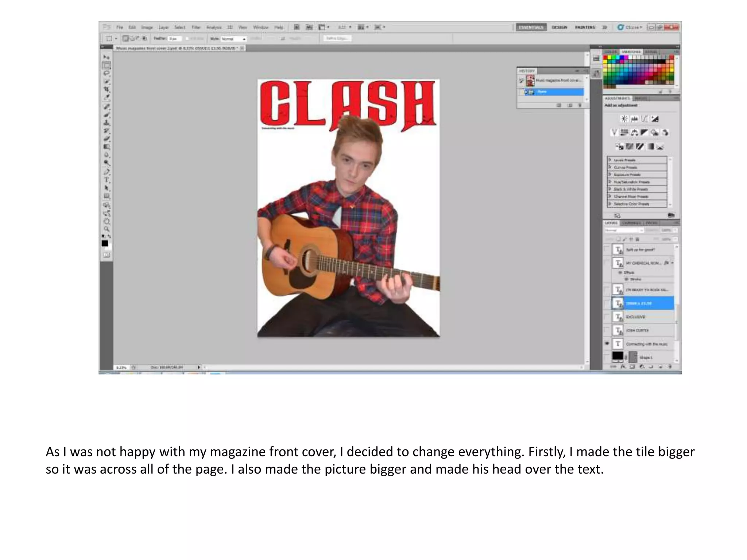The height and width of the screenshot is (560, 747).
Task: Add a Curves adjustment
Action: 645,119
